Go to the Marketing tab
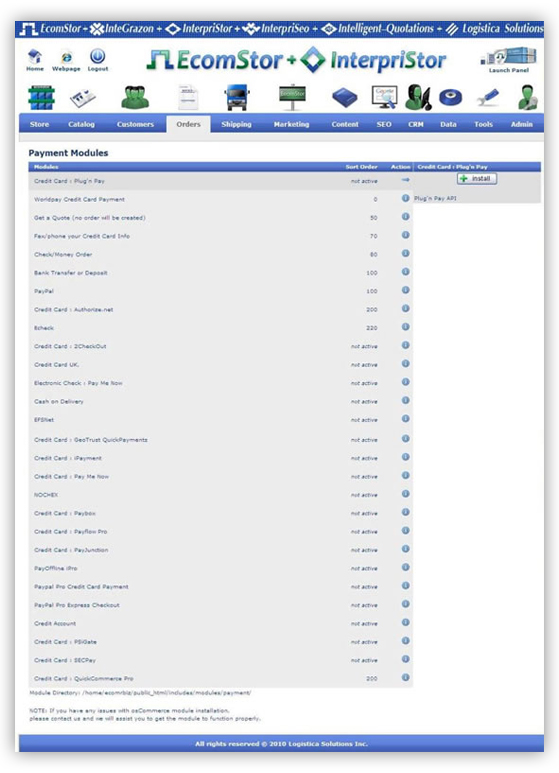 click(x=291, y=124)
